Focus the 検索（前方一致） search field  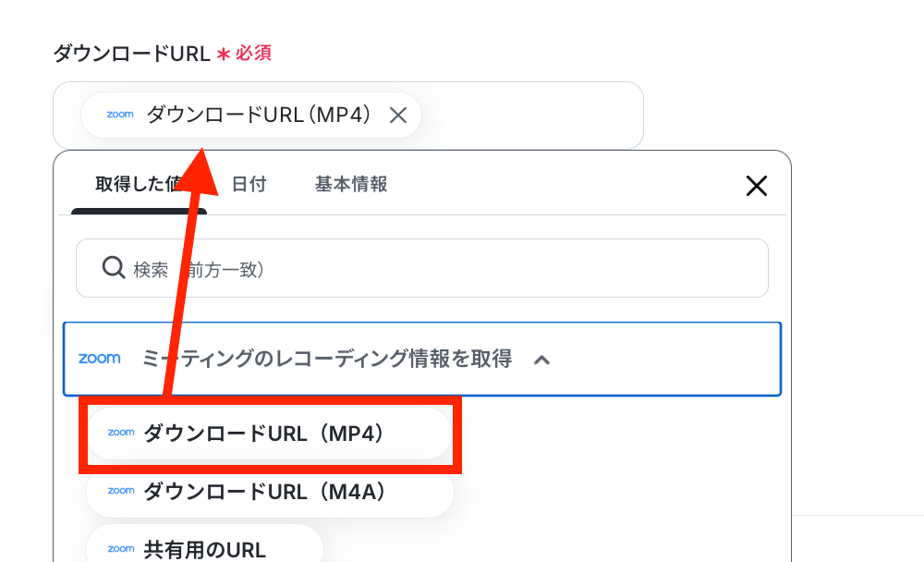[422, 268]
